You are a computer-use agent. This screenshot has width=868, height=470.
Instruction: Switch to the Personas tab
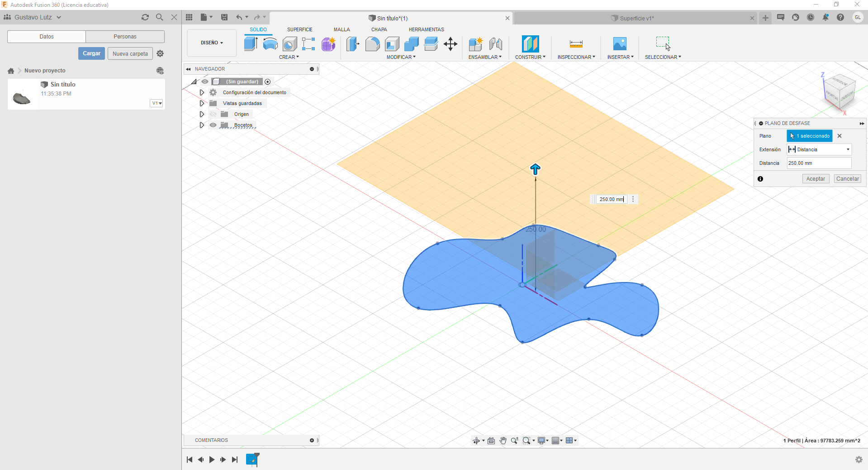click(125, 37)
